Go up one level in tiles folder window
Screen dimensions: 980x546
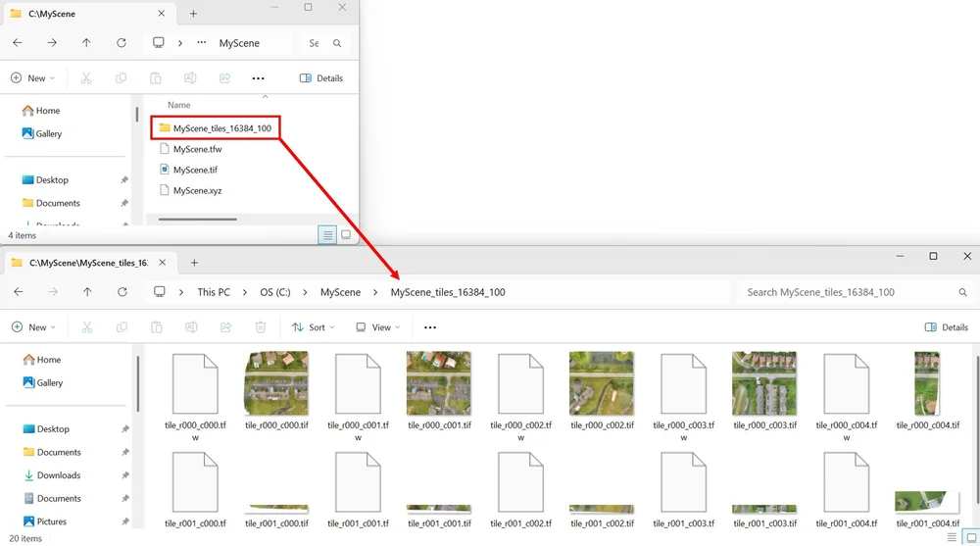(87, 292)
